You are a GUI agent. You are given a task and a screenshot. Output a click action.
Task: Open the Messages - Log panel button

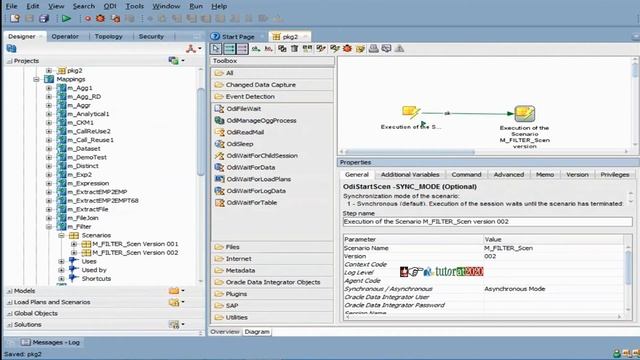coord(51,342)
